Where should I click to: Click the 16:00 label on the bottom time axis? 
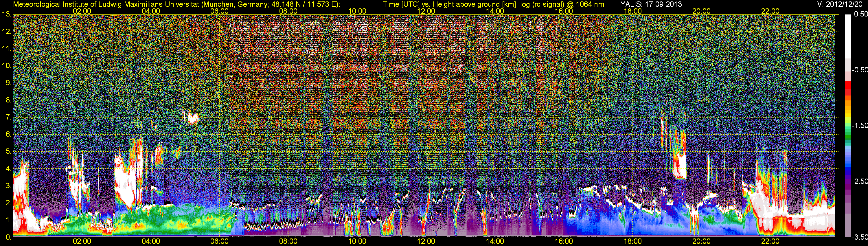coord(564,241)
